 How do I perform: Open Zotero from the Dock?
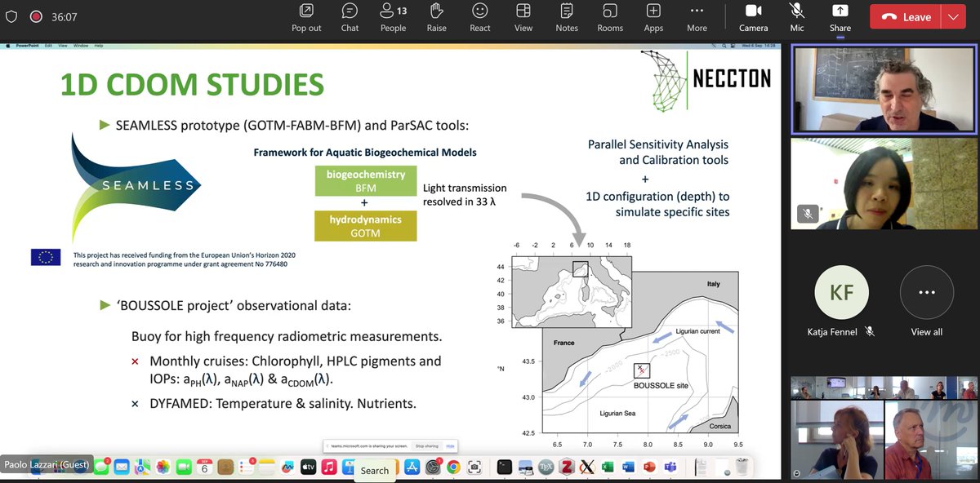coord(567,467)
